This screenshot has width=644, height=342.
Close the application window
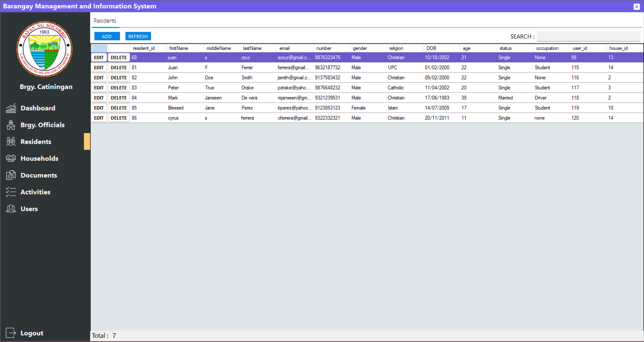(x=636, y=6)
